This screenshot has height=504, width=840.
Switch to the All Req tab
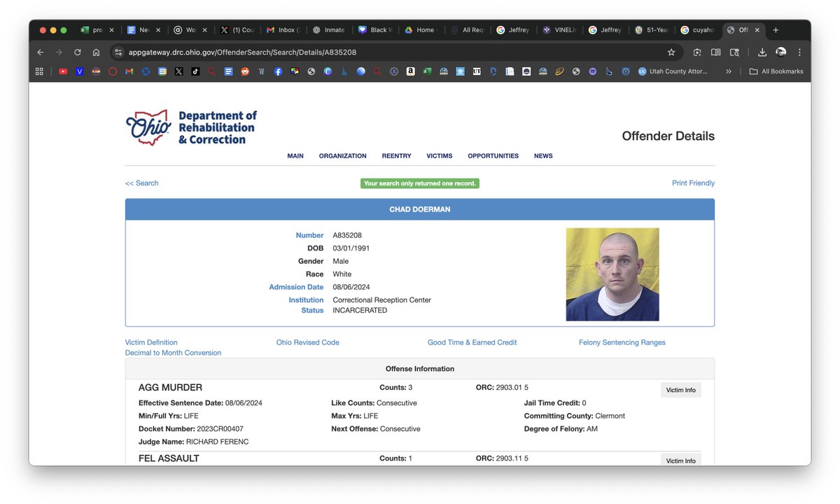click(467, 30)
